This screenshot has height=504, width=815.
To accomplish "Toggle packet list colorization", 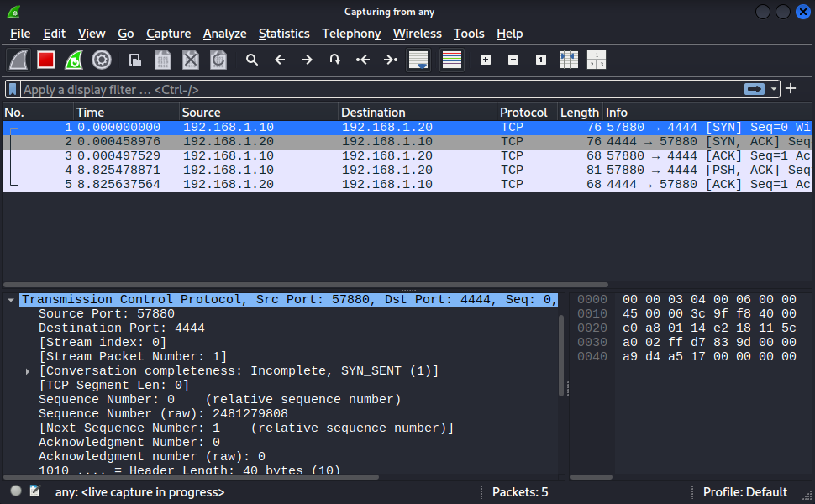I will click(x=452, y=60).
